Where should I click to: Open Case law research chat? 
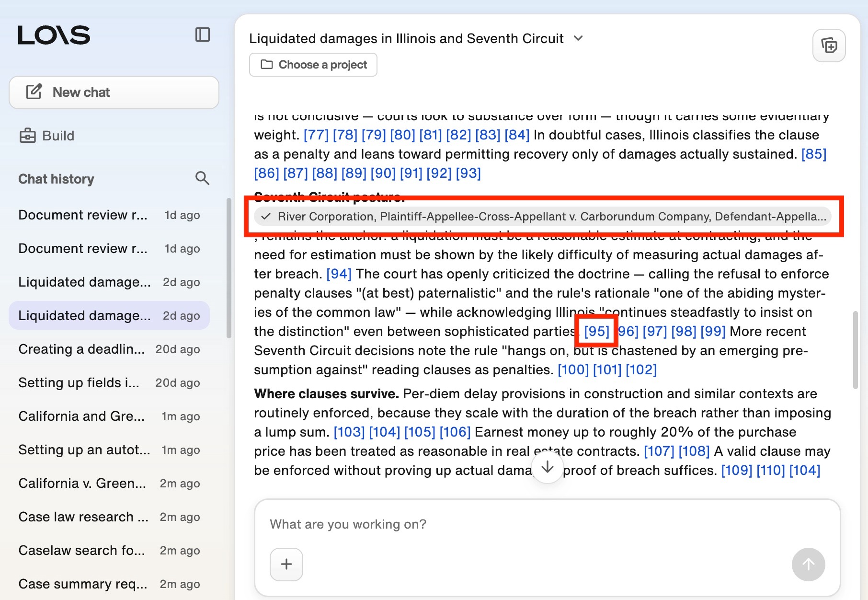coord(109,517)
